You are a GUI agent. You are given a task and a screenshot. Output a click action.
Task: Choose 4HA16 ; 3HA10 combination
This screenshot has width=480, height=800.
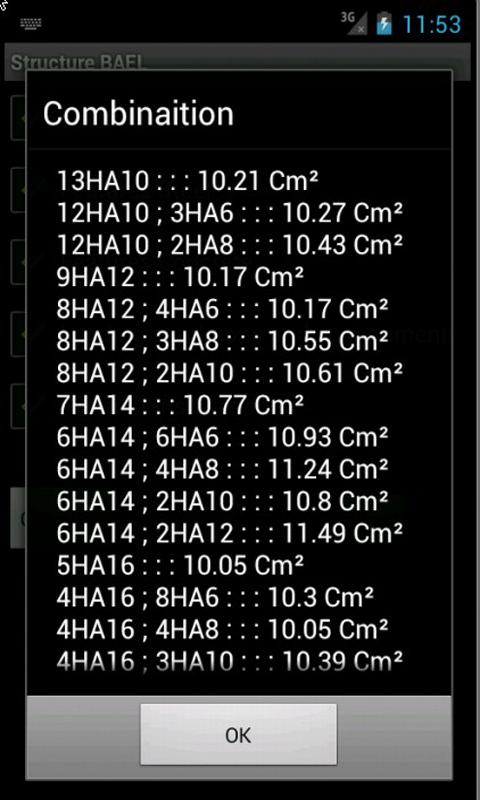230,661
